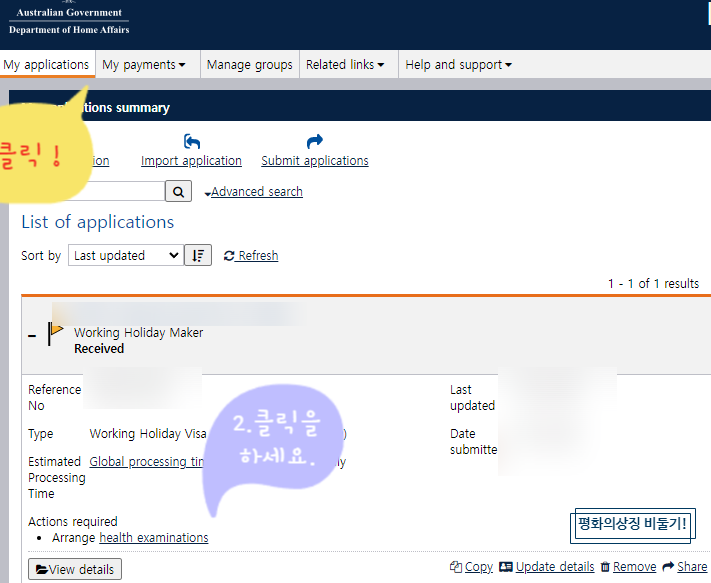Remove the application
711x583 pixels.
click(634, 567)
